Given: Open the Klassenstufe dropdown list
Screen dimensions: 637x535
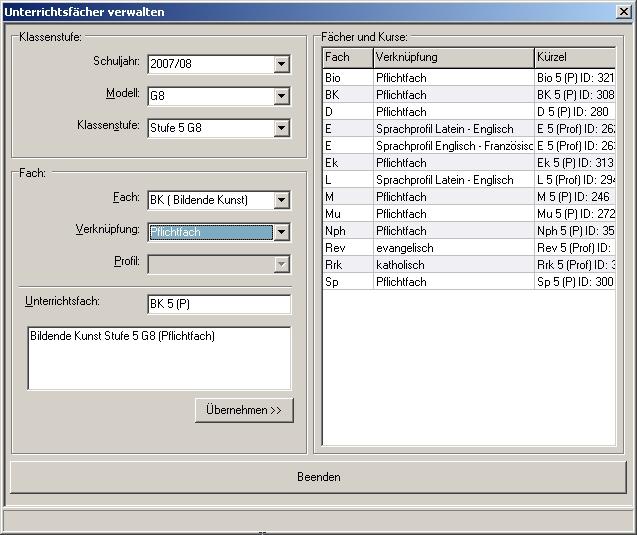Looking at the screenshot, I should [x=281, y=129].
